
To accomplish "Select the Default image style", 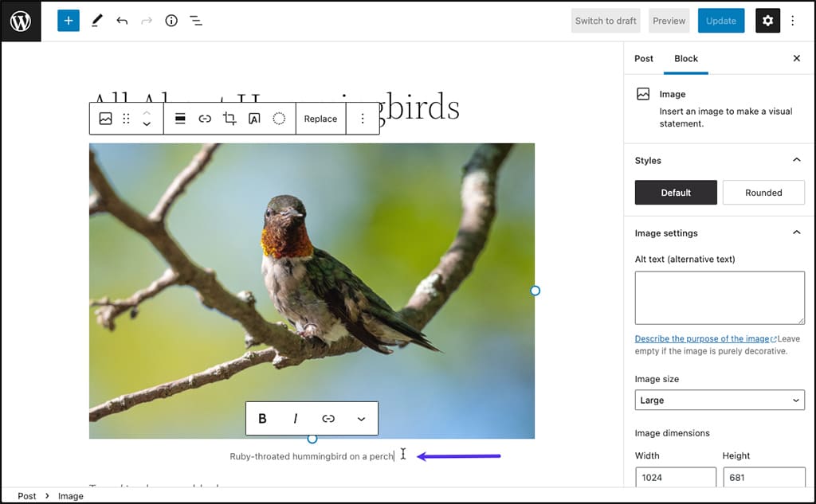I will click(x=675, y=192).
